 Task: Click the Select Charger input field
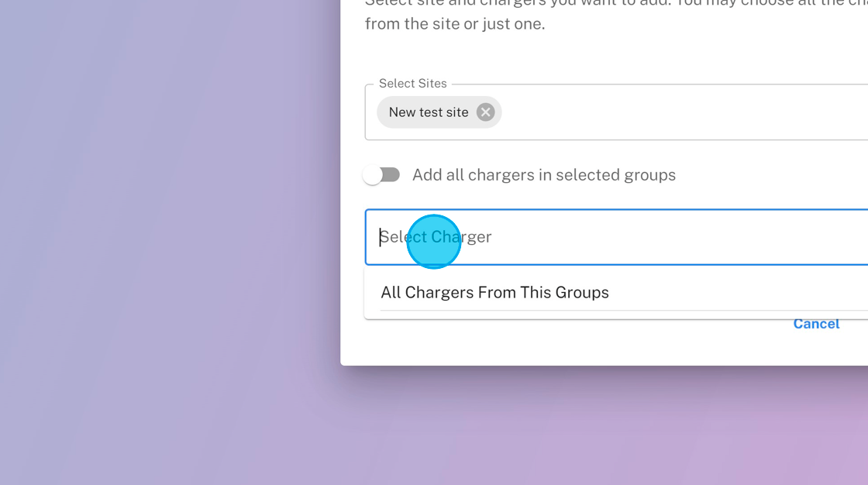tap(620, 237)
